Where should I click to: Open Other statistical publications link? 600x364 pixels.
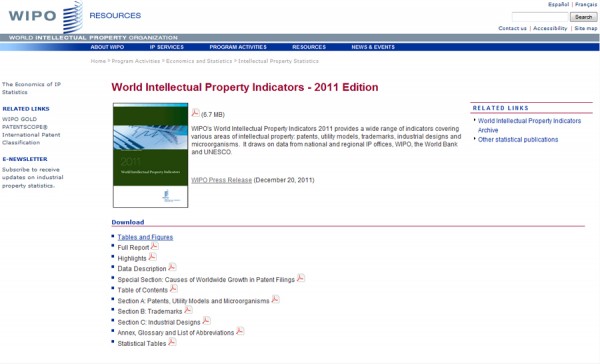(x=518, y=140)
